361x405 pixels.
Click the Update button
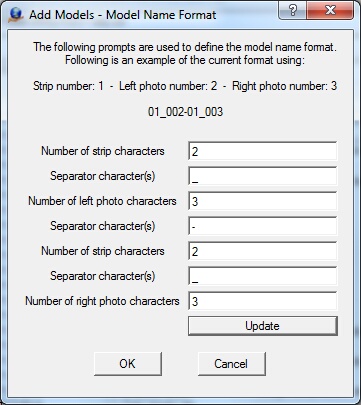click(x=263, y=326)
